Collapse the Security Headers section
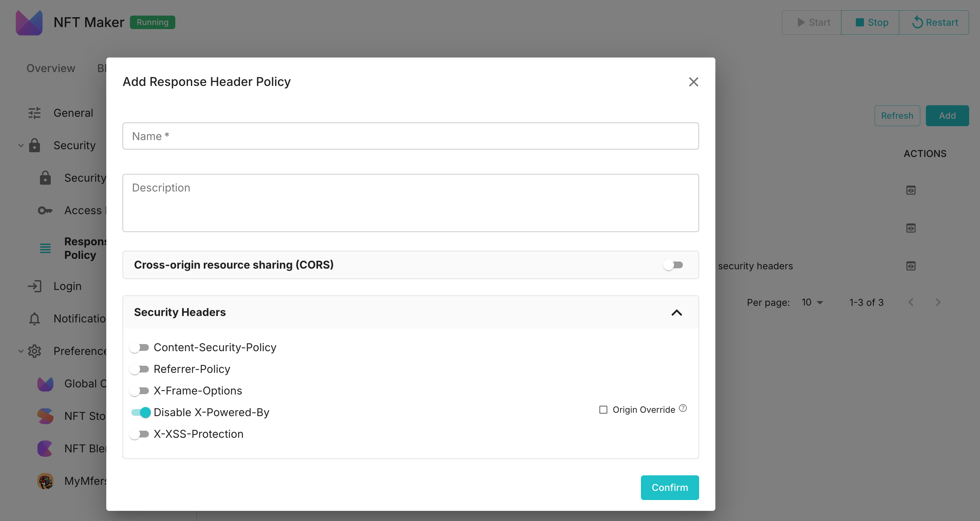 click(677, 312)
